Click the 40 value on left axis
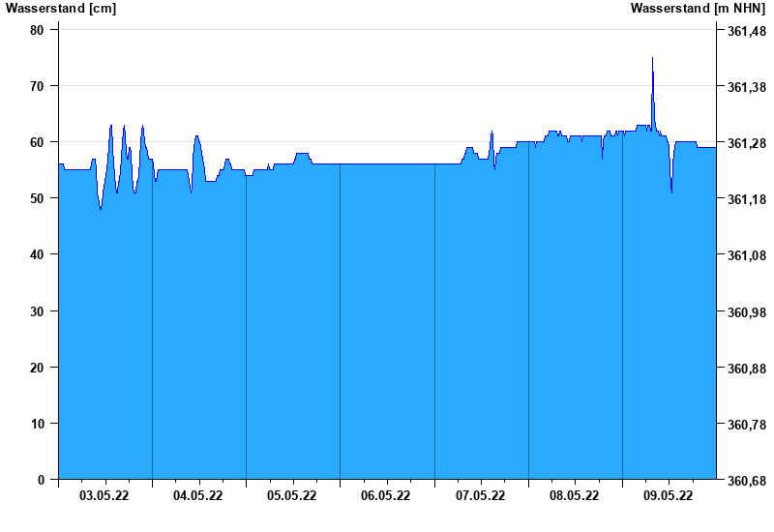774x532 pixels. [x=37, y=254]
